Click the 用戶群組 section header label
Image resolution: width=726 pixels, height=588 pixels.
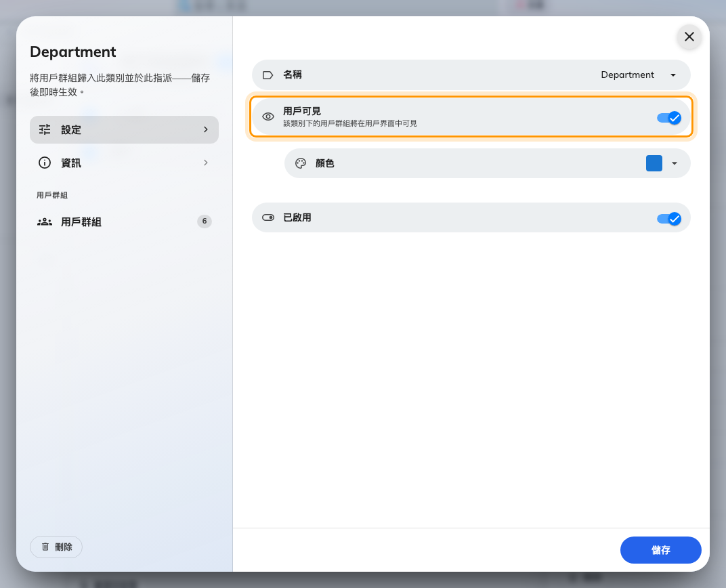click(x=52, y=195)
